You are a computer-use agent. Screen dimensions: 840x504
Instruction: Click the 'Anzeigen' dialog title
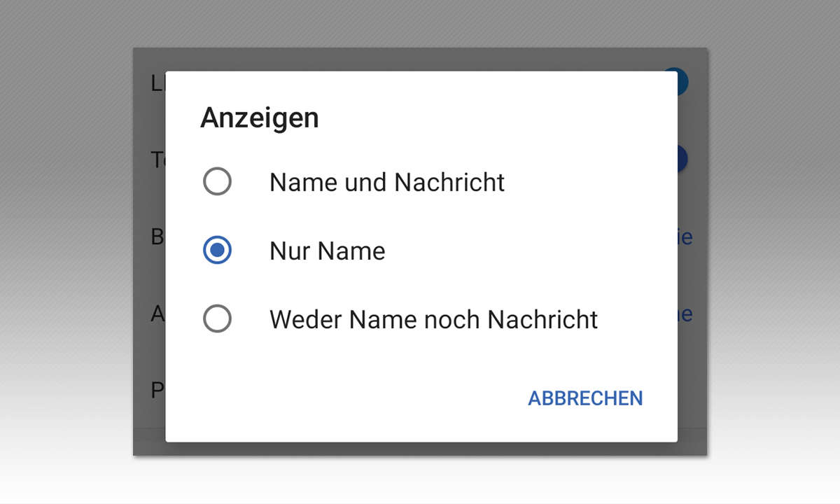(x=260, y=118)
